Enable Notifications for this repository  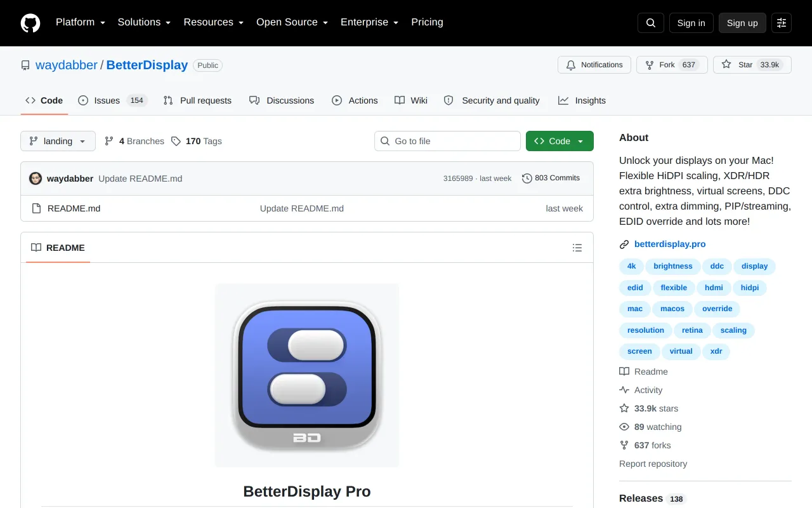pyautogui.click(x=594, y=65)
